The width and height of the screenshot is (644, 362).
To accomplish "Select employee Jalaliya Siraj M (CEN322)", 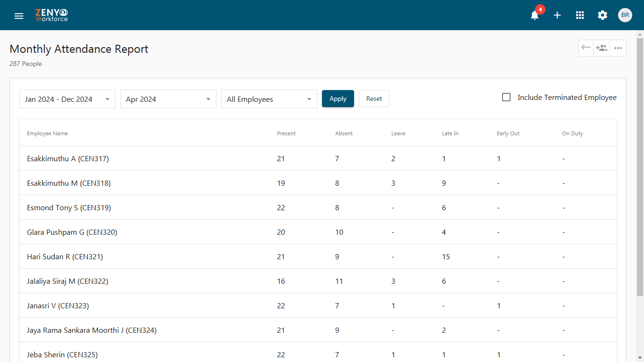I will point(67,281).
